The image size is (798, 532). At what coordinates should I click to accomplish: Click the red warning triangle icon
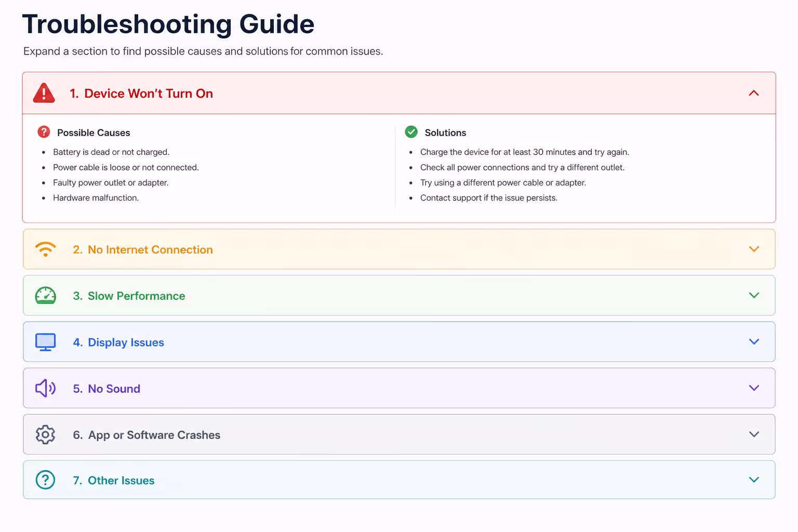pyautogui.click(x=44, y=93)
